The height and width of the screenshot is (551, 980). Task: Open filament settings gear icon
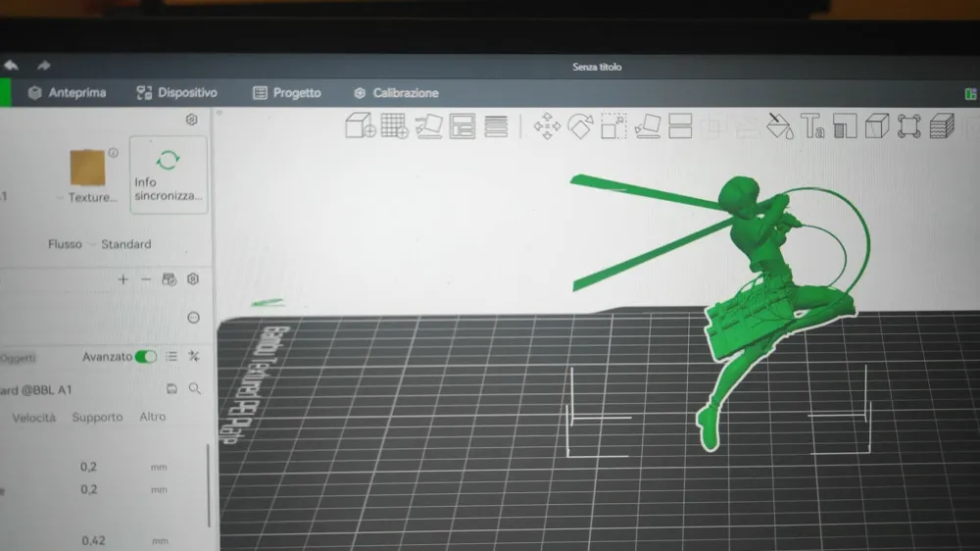pos(193,279)
